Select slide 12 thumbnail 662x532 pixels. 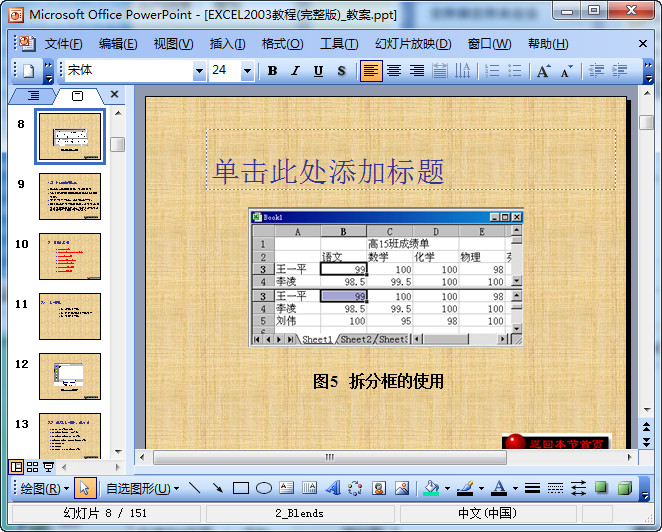coord(70,376)
